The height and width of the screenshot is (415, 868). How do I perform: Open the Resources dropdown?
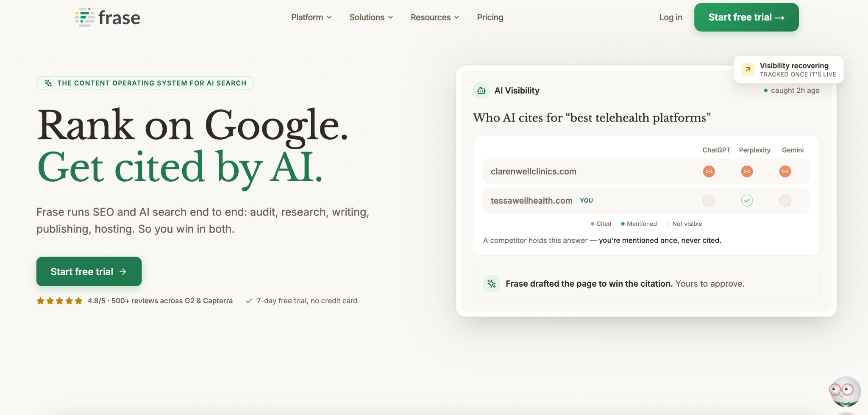[435, 17]
